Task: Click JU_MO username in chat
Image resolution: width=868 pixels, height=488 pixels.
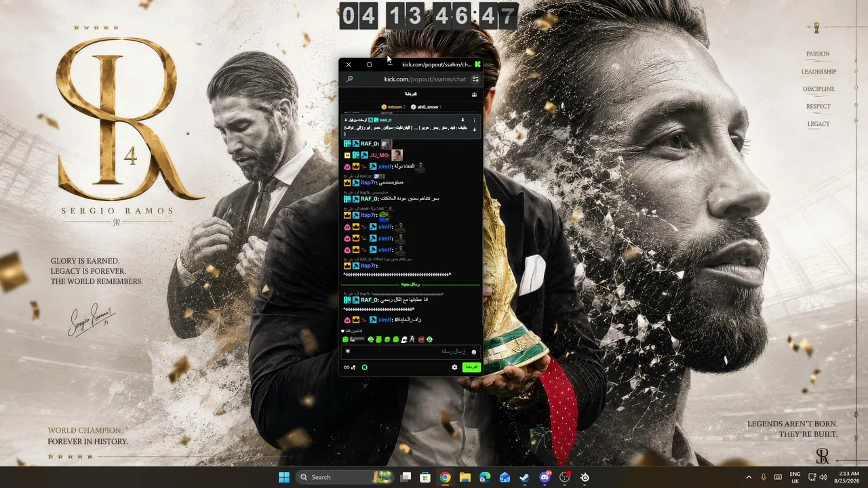Action: 380,155
